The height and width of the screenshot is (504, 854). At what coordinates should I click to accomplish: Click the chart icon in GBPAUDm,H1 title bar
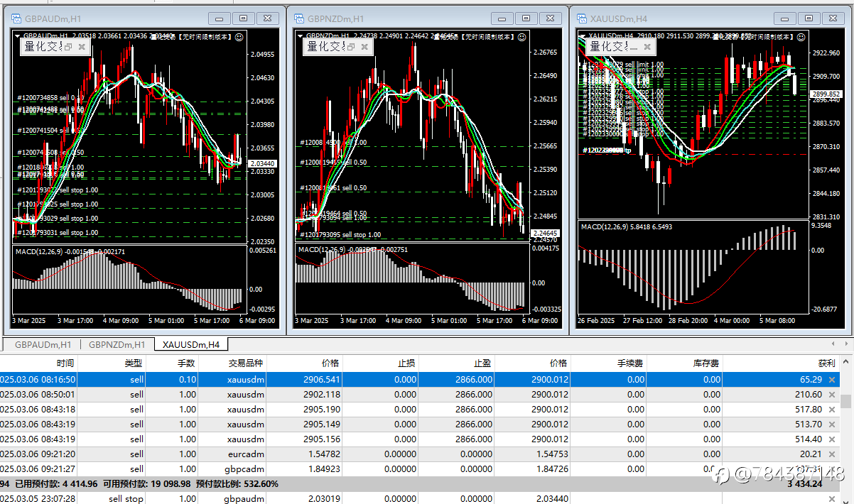pos(17,18)
